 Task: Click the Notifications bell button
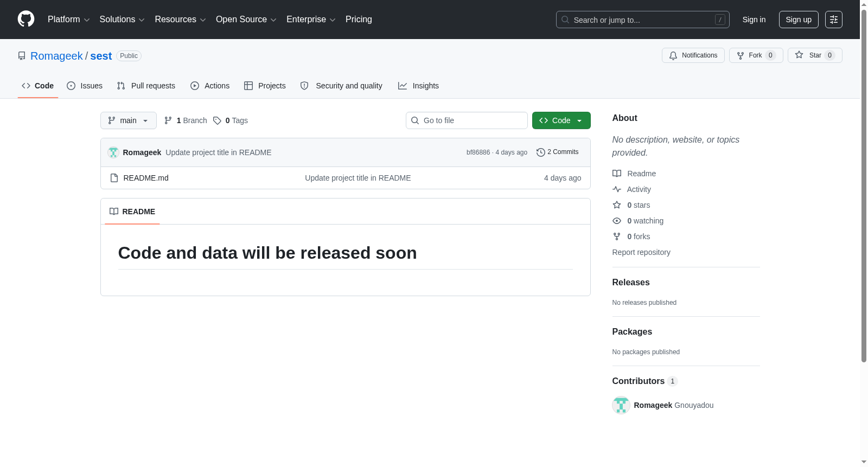693,55
